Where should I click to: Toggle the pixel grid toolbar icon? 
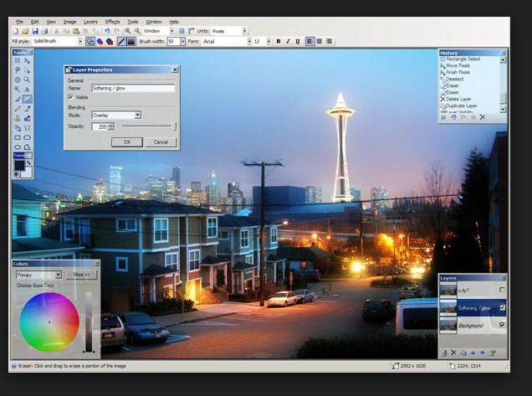coord(182,31)
